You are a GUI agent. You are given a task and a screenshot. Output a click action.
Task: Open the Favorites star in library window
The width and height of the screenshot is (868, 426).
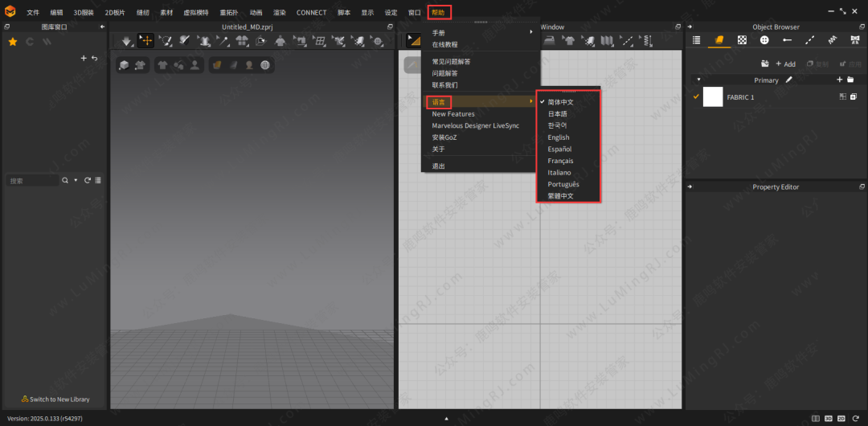[x=12, y=42]
